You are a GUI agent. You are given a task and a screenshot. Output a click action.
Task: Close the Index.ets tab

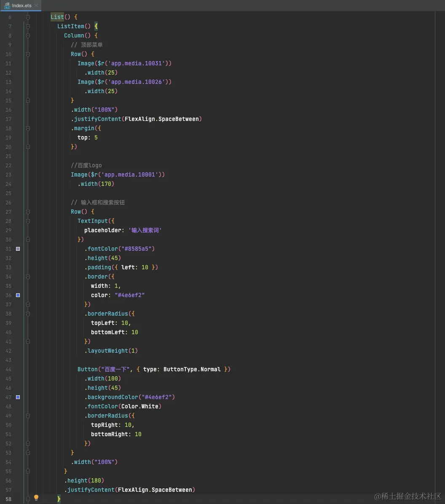pos(36,5)
